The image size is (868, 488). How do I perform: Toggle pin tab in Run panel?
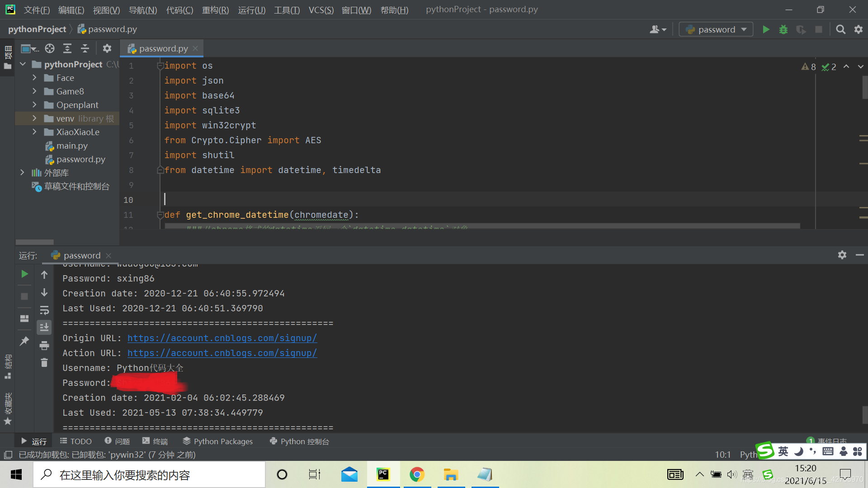tap(24, 341)
